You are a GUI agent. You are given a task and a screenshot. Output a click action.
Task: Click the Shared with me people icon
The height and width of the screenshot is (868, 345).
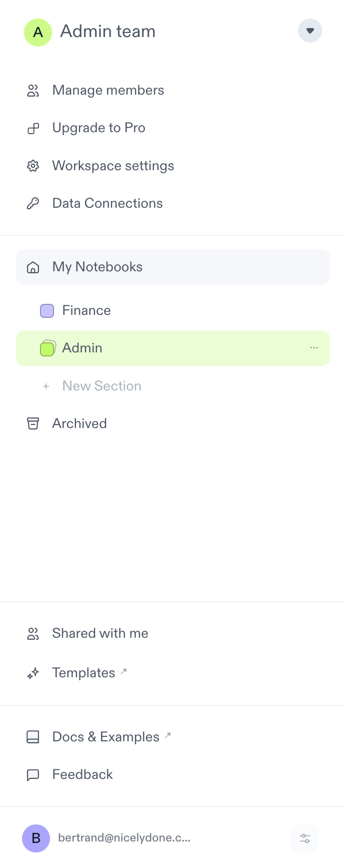32,634
